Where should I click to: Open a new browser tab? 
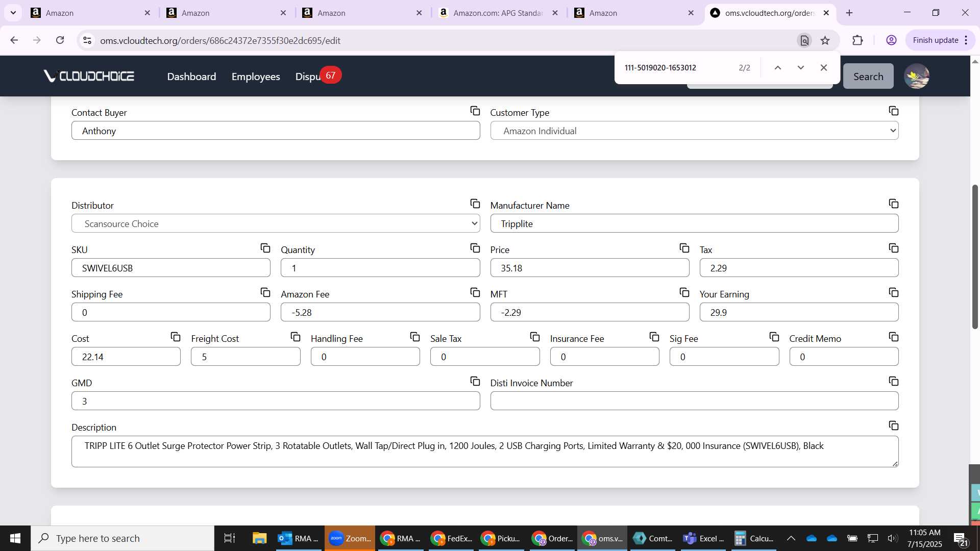point(849,13)
